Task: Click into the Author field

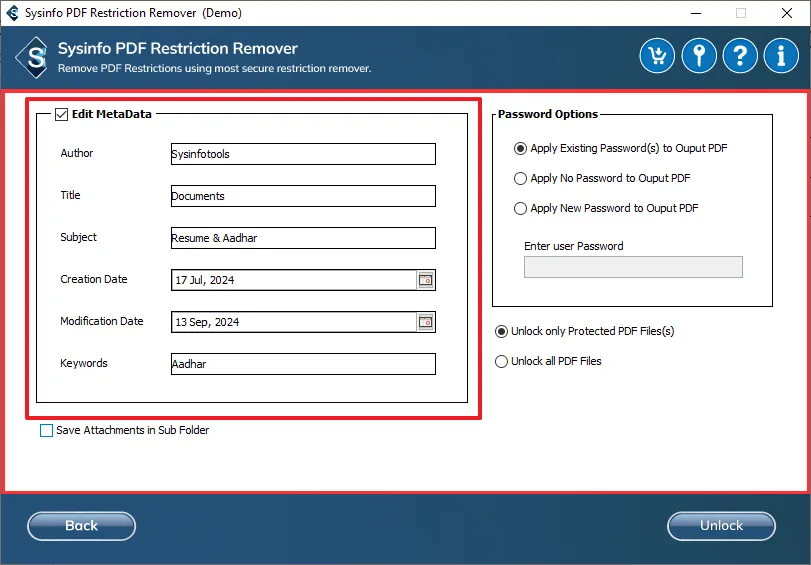Action: point(303,154)
